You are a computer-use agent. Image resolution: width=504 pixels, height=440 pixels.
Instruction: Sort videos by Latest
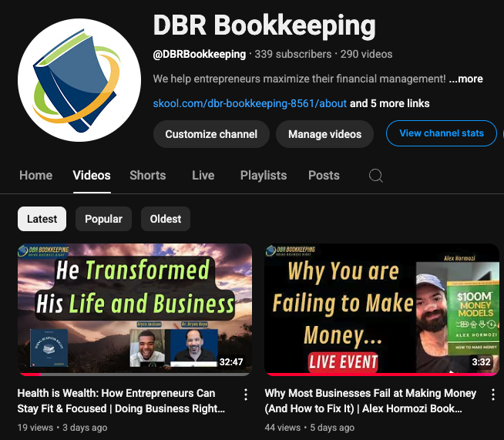click(42, 219)
